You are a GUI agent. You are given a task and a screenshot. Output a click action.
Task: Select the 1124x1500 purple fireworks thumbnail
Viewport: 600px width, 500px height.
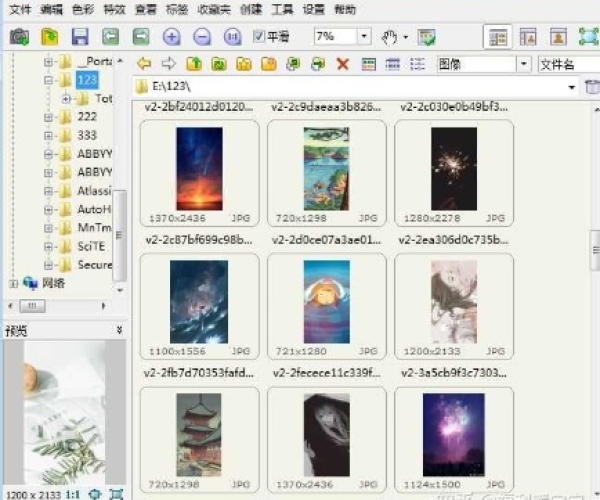coord(454,439)
